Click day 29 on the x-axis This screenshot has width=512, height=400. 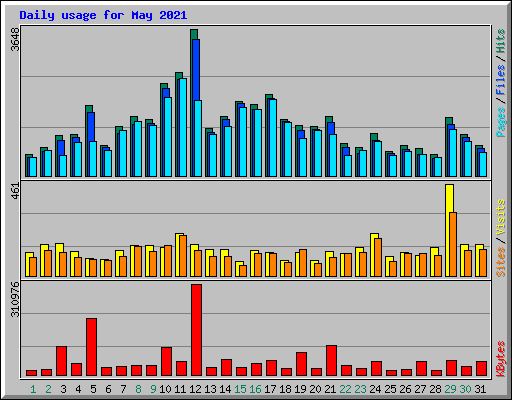[450, 389]
